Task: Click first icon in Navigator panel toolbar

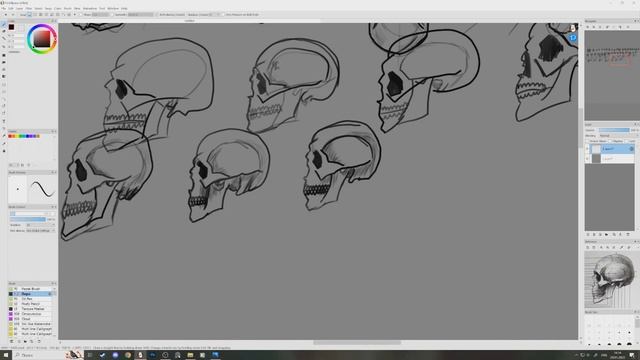Action: pyautogui.click(x=588, y=27)
